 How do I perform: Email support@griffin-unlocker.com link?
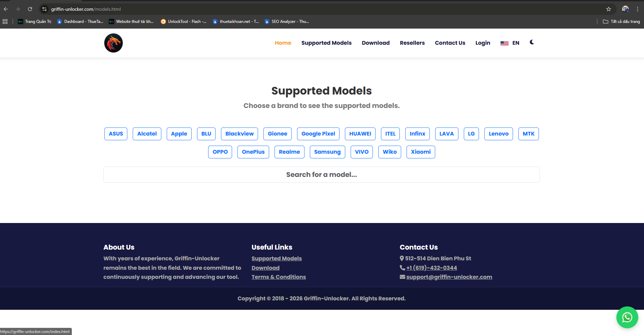click(x=449, y=277)
